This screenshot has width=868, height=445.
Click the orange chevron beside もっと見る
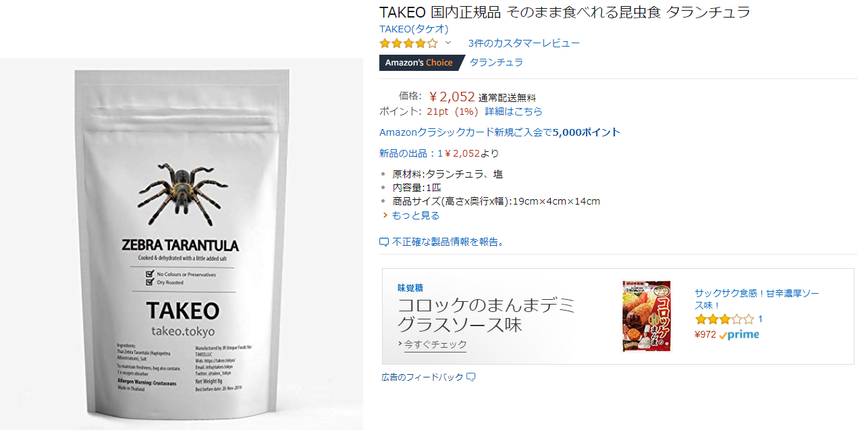tap(385, 215)
